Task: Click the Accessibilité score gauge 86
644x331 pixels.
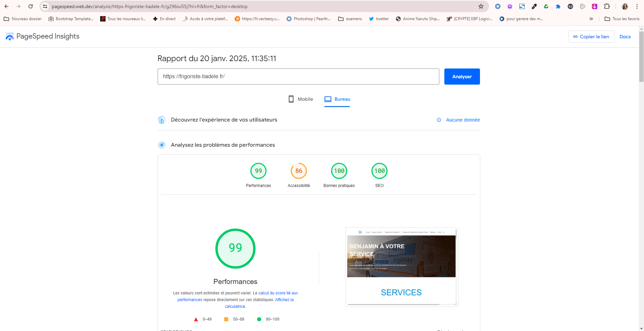Action: point(298,171)
